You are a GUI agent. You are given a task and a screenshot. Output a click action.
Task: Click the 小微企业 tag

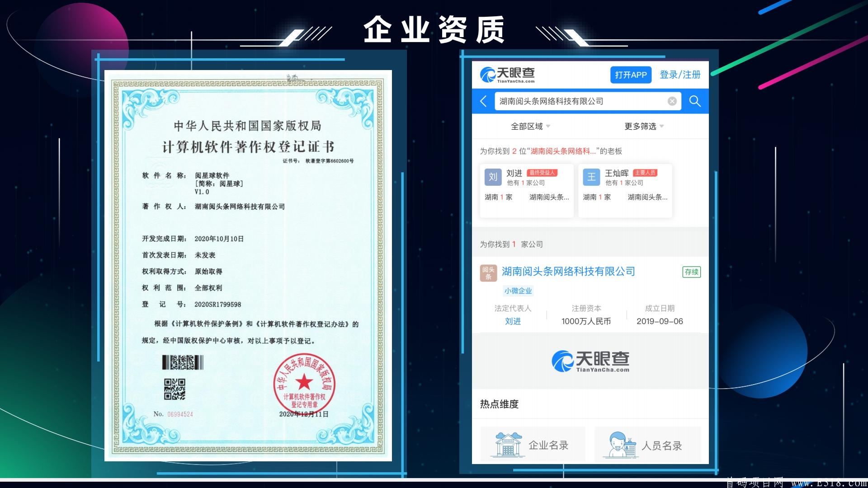point(518,291)
